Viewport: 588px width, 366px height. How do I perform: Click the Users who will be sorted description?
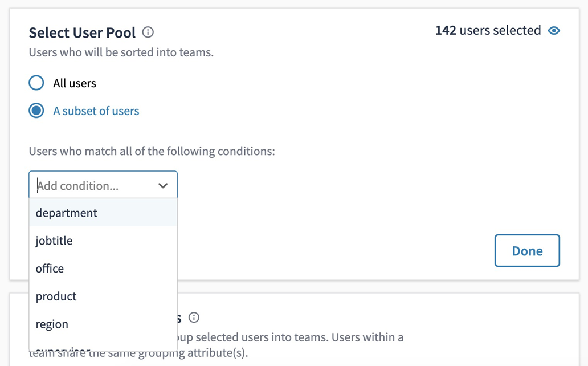(x=121, y=53)
